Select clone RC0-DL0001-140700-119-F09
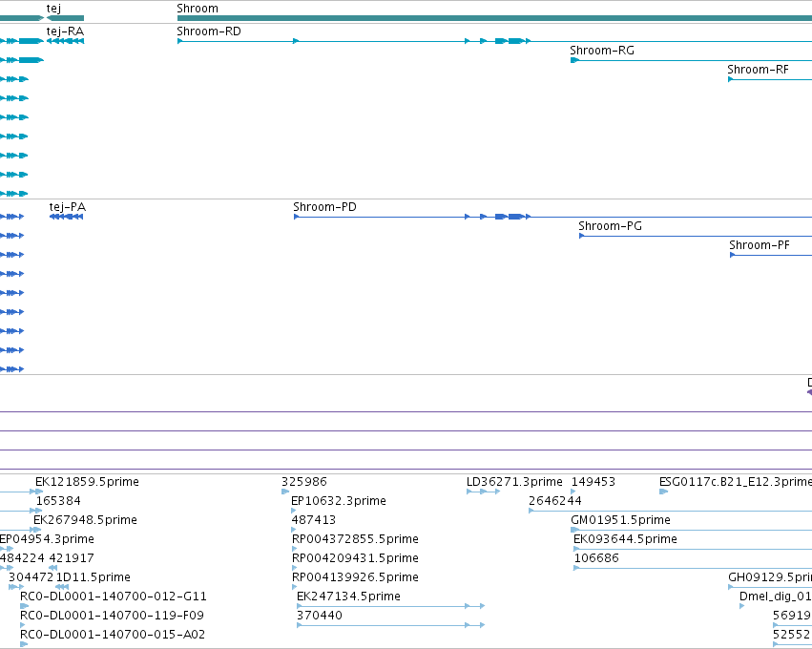The width and height of the screenshot is (812, 649). [x=112, y=616]
